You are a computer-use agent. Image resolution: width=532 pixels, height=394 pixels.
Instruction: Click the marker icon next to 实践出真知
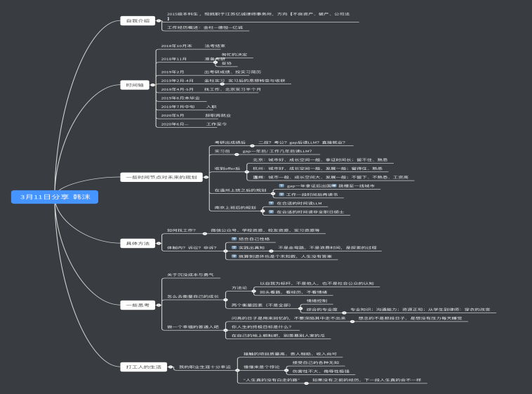(x=235, y=248)
